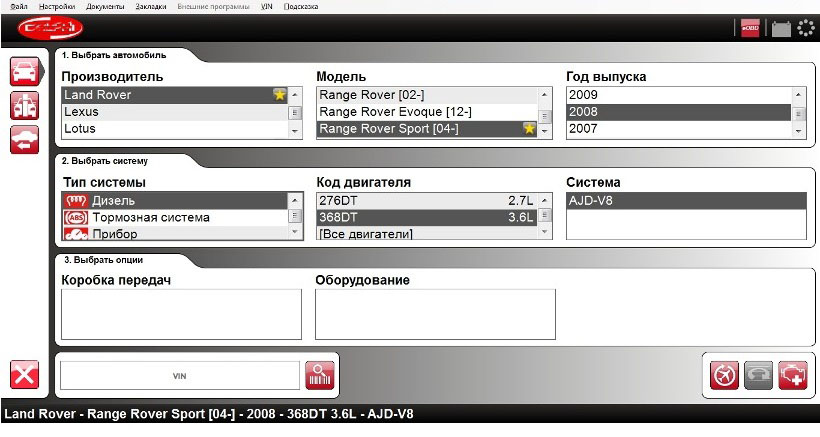Click the ABS brake system icon
The height and width of the screenshot is (437, 820).
(76, 217)
